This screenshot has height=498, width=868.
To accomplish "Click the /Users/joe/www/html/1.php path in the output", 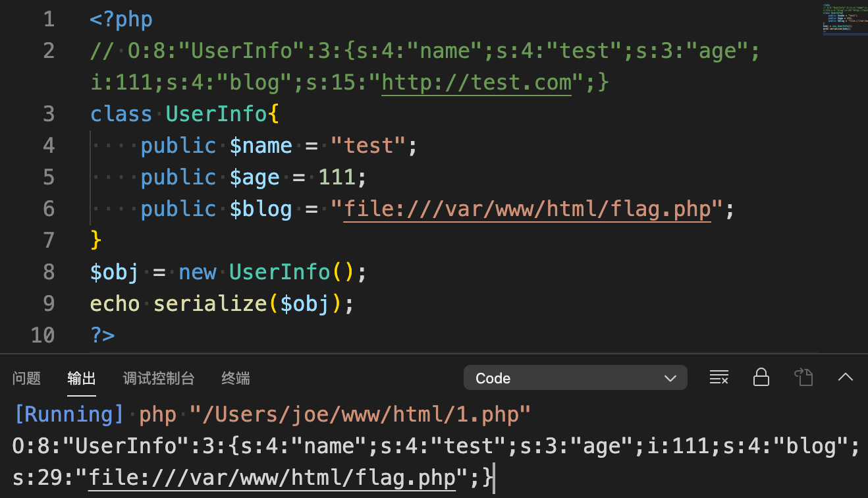I will [360, 414].
